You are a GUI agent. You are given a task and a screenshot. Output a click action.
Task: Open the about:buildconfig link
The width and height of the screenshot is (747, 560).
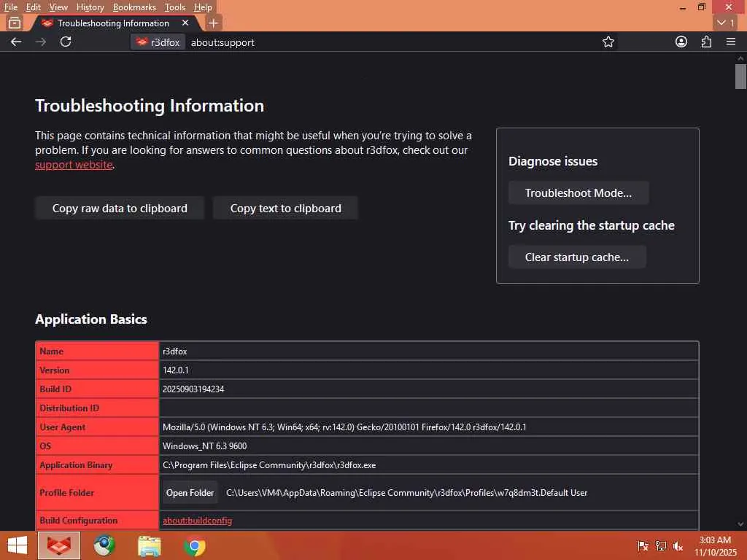(x=197, y=521)
